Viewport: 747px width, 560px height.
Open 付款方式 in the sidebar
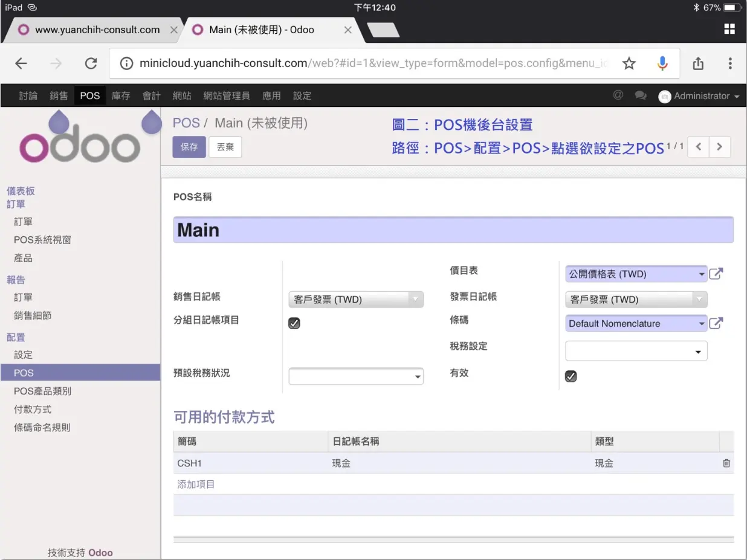coord(33,409)
